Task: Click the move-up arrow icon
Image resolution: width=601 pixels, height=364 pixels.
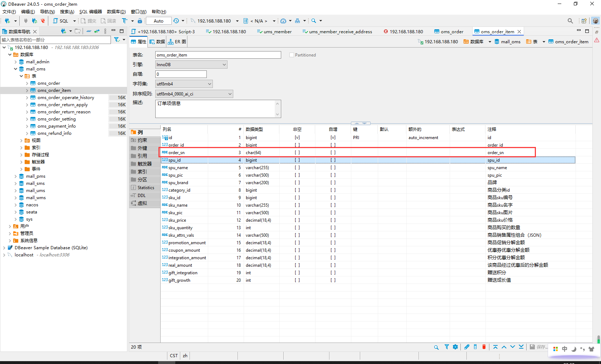Action: coord(504,347)
